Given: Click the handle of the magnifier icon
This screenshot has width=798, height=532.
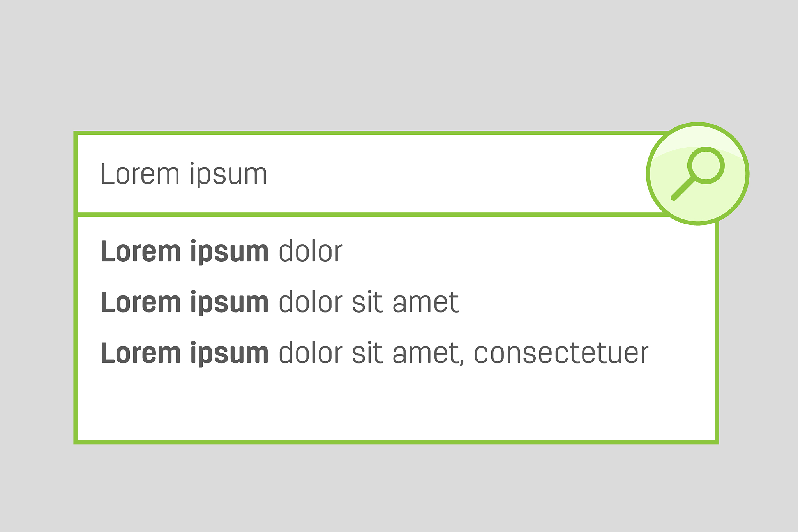Looking at the screenshot, I should (x=683, y=189).
